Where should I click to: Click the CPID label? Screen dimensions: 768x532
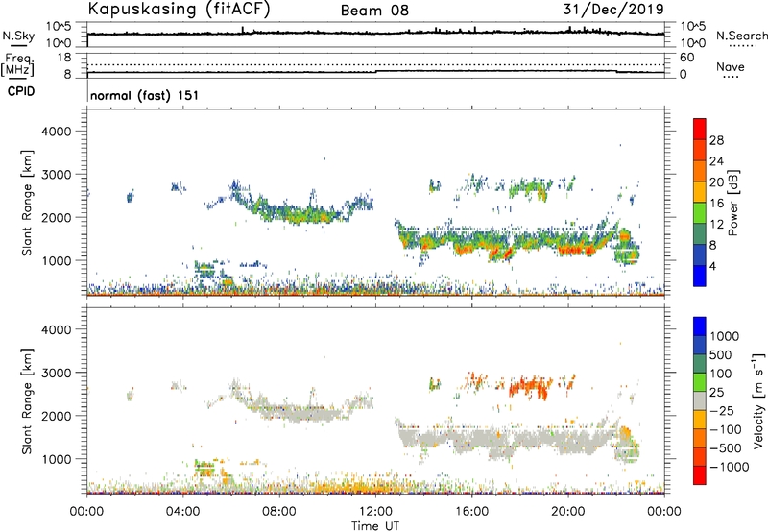(21, 91)
